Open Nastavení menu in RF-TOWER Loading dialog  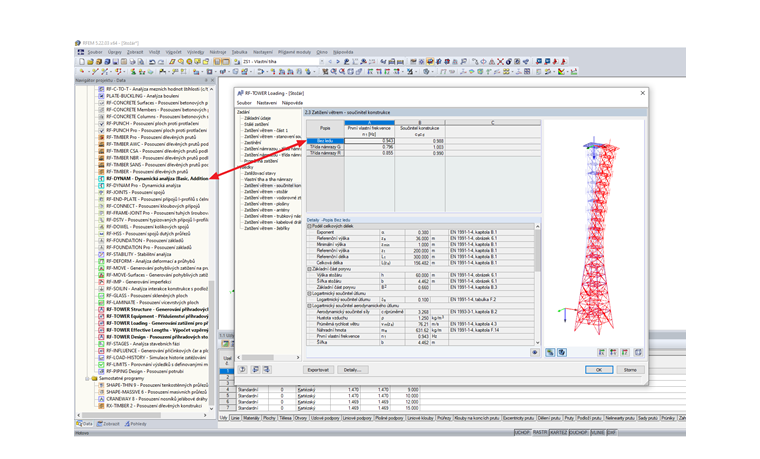pos(267,103)
